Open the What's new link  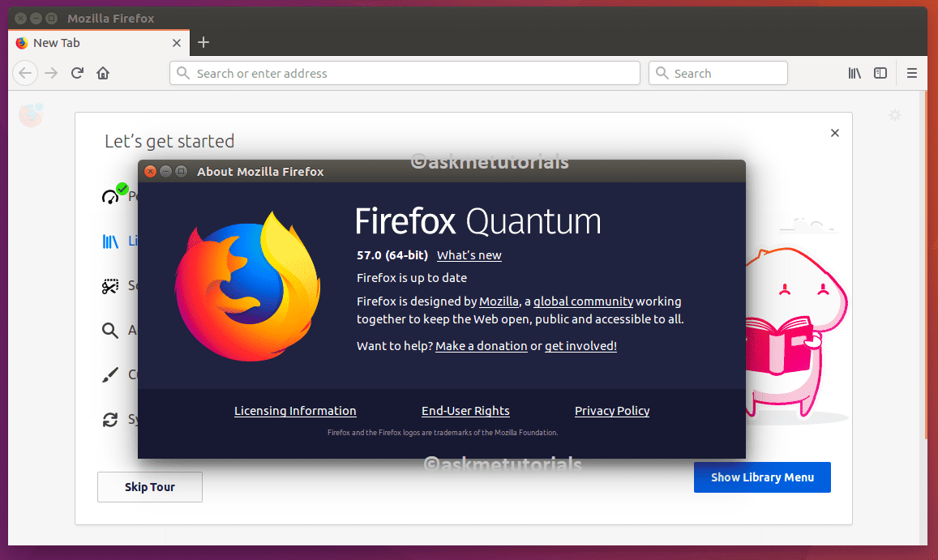coord(469,255)
